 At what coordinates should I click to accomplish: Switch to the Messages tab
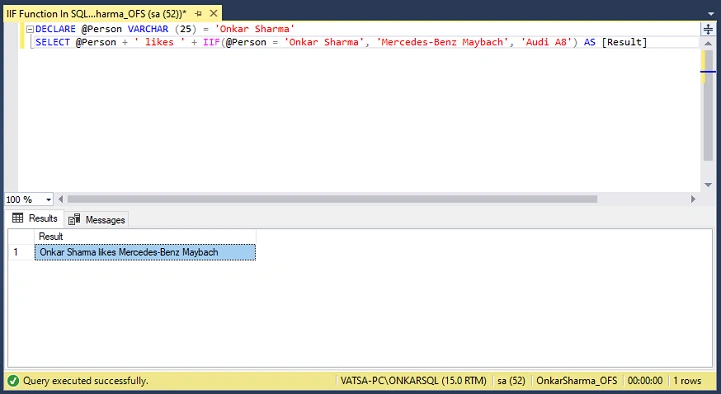97,220
